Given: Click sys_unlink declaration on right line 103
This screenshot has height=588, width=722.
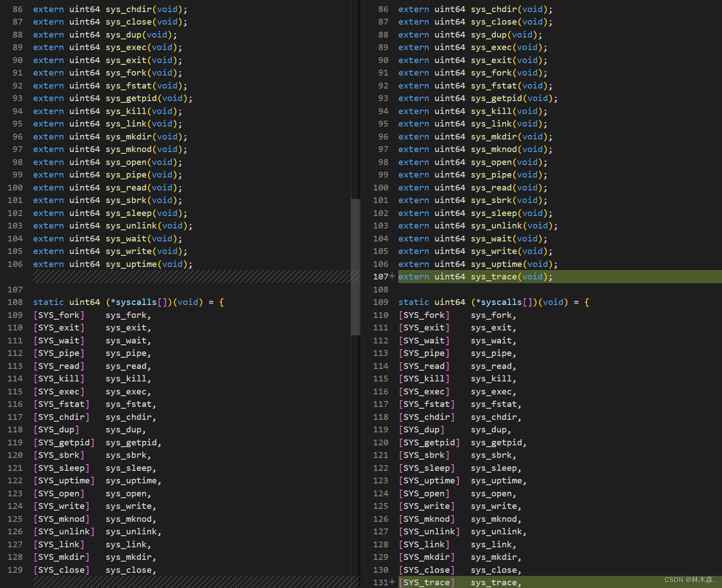Looking at the screenshot, I should coord(478,226).
